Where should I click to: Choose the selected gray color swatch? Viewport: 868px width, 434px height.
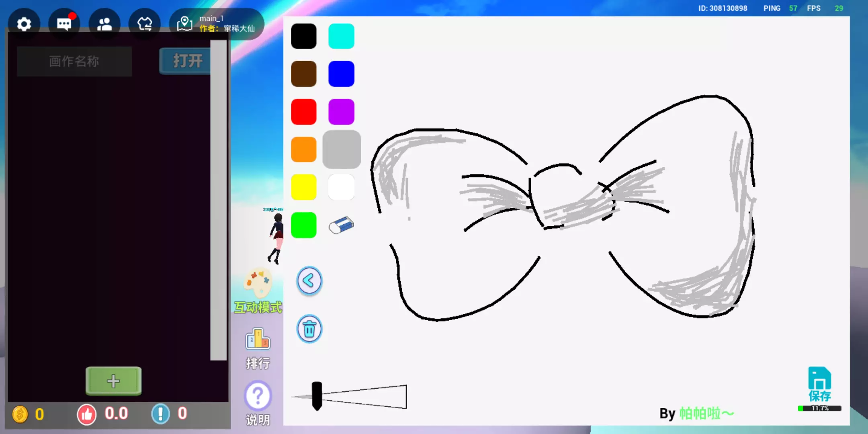341,149
